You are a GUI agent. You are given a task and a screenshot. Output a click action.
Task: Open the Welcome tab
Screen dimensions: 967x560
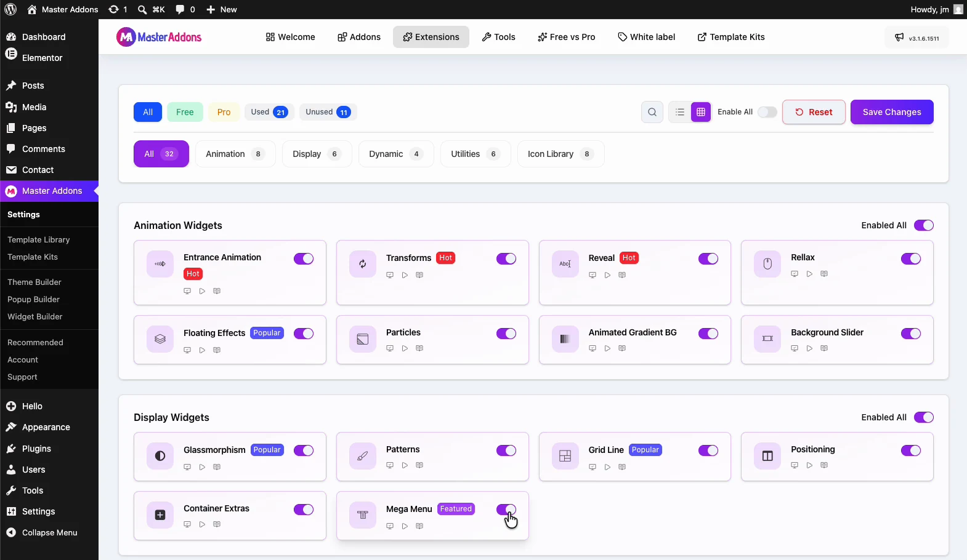click(x=290, y=37)
